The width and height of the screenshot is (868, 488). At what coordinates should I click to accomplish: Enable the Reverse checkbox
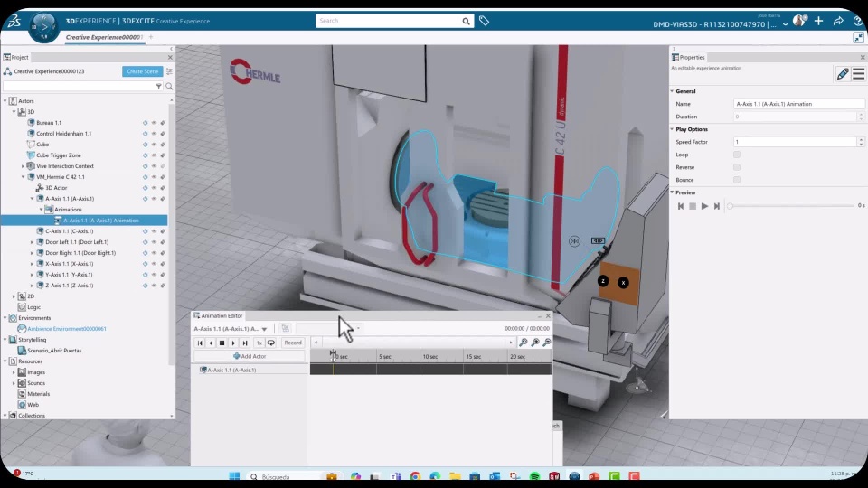737,167
